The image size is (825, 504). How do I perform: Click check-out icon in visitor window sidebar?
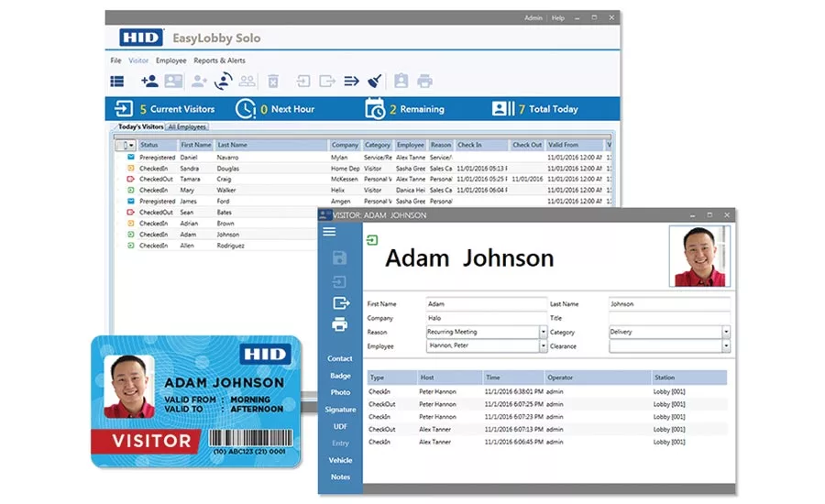(x=341, y=303)
